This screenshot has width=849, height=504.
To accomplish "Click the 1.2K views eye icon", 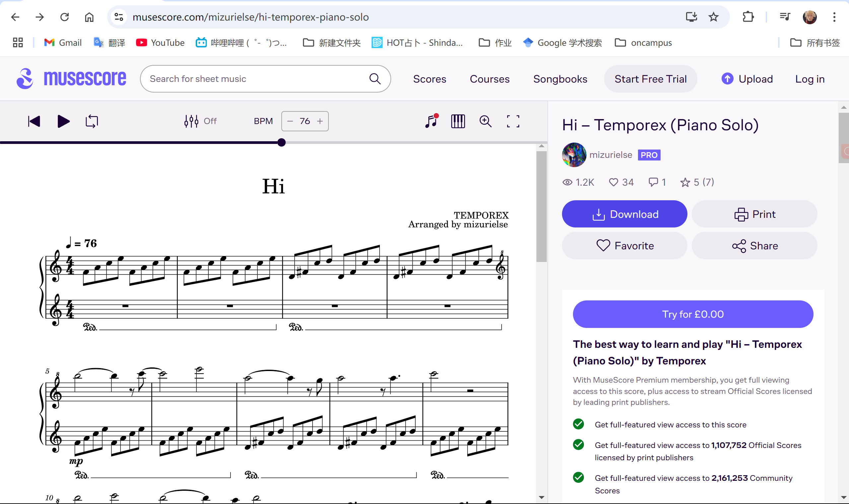I will point(567,182).
